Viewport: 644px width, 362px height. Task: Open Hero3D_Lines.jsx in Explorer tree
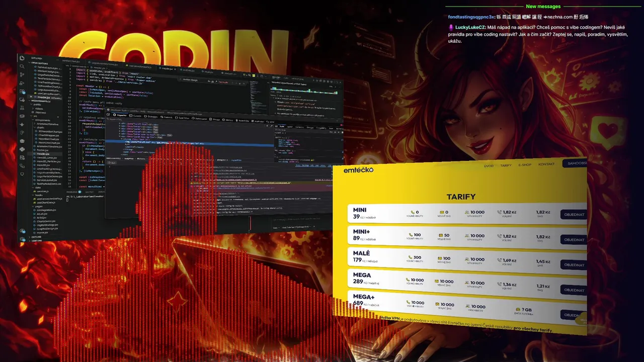coord(46,158)
